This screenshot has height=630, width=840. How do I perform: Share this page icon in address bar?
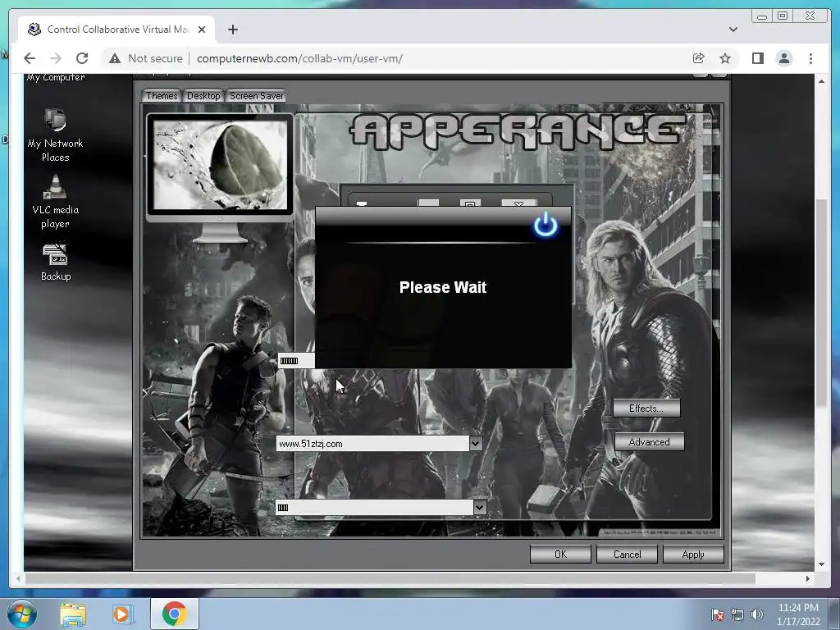click(699, 58)
